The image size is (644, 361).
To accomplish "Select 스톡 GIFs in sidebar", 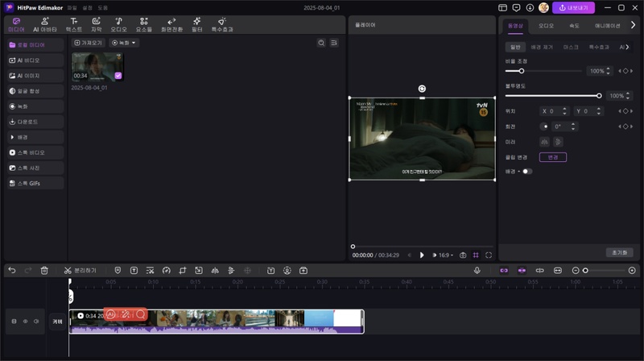I will (x=35, y=184).
